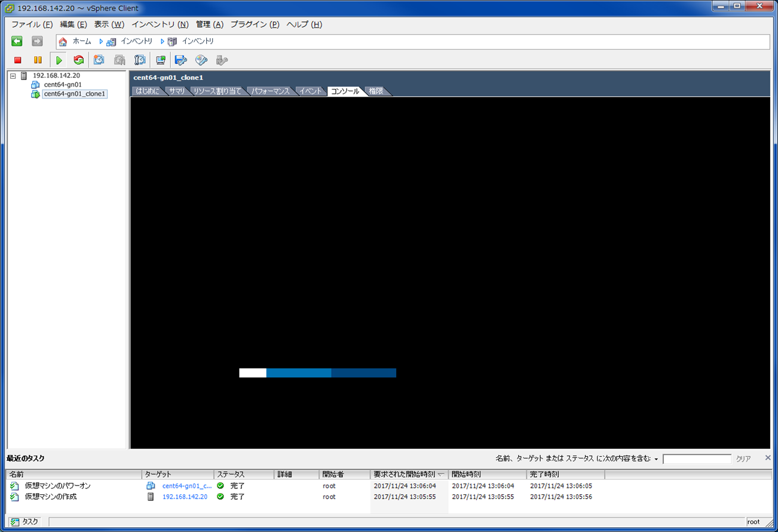Screen dimensions: 778x532
Task: Click the 2017/11/24 13:05:56 completion time
Action: tap(561, 497)
